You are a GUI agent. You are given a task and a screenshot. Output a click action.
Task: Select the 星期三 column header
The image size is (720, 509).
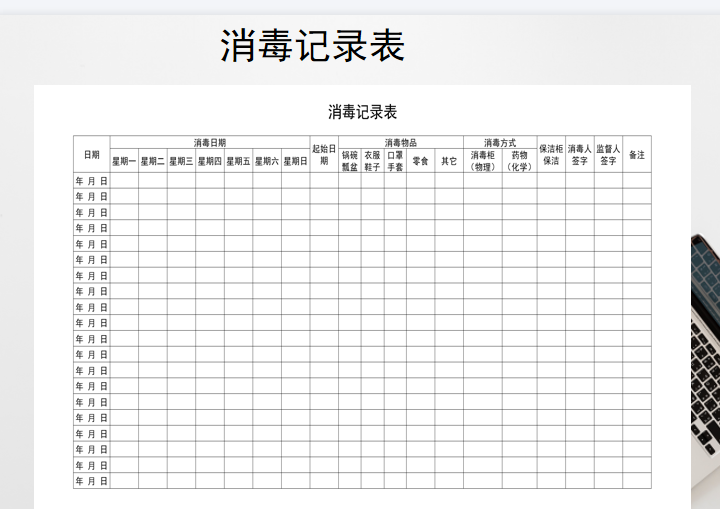(181, 161)
